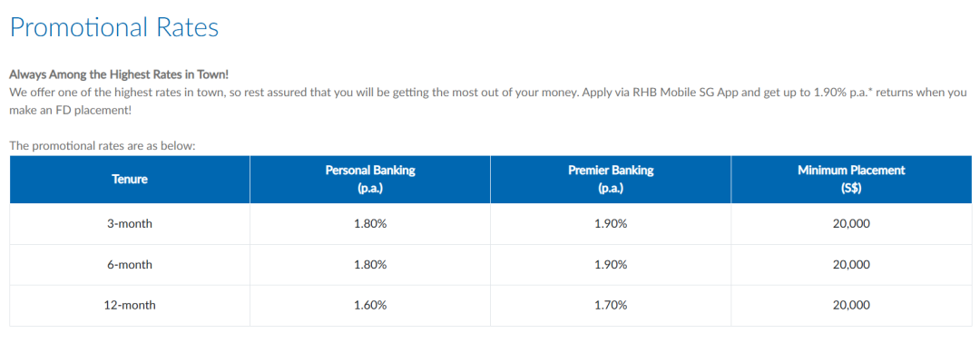Viewport: 980px width, 343px height.
Task: Click the 12-month minimum placement 20,000 cell
Action: coord(851,306)
